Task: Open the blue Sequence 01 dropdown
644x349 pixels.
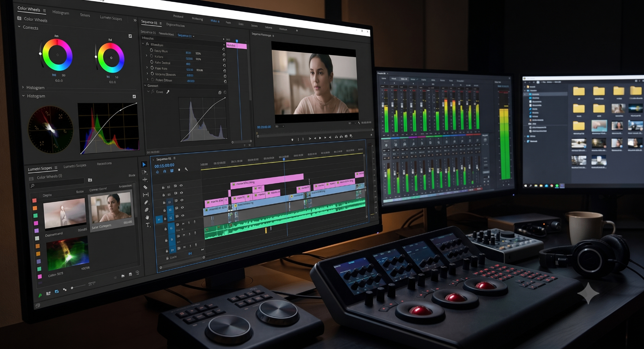Action: [x=186, y=36]
